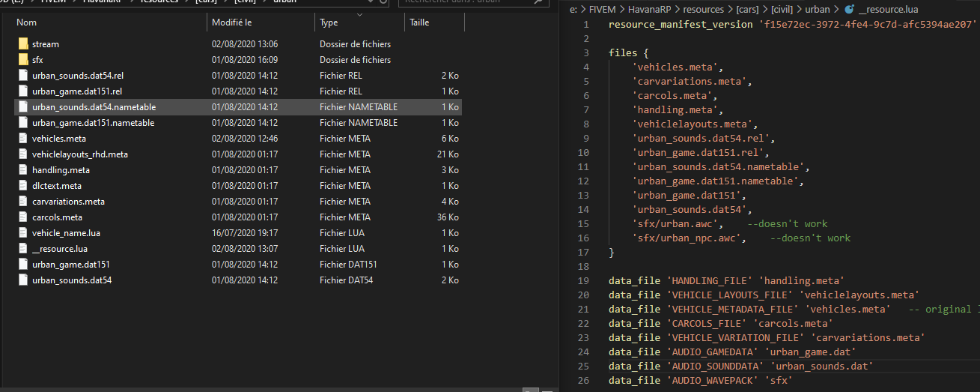This screenshot has height=392, width=980.
Task: Click 'vehicles.meta' string on code line 4
Action: pyautogui.click(x=675, y=67)
